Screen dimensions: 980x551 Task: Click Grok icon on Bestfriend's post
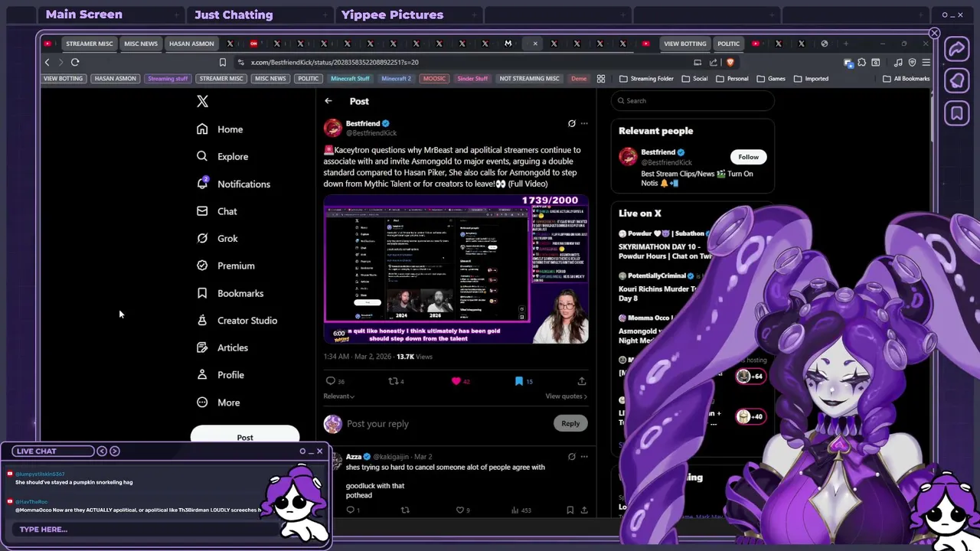click(571, 123)
